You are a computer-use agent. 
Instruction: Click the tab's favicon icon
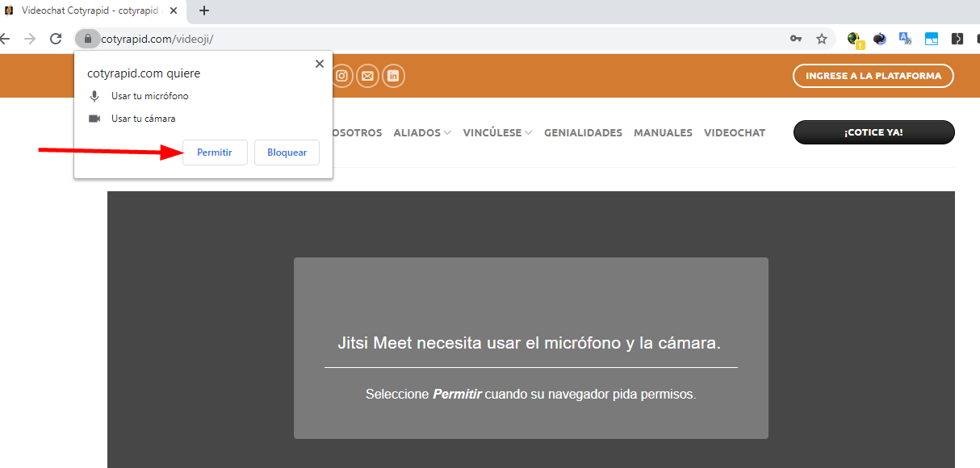[x=9, y=10]
